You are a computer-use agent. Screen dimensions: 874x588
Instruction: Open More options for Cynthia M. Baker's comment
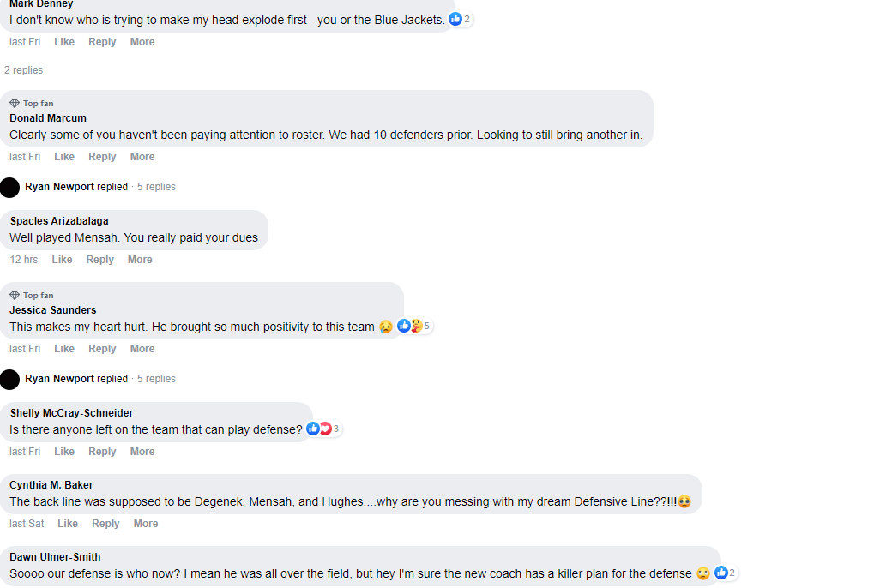[x=146, y=524]
